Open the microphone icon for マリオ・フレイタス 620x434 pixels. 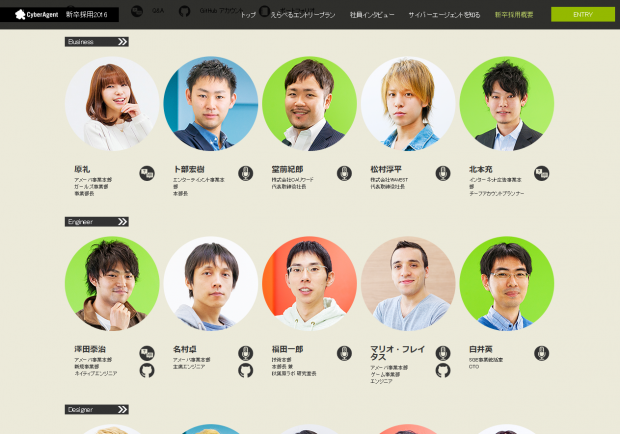coord(443,353)
